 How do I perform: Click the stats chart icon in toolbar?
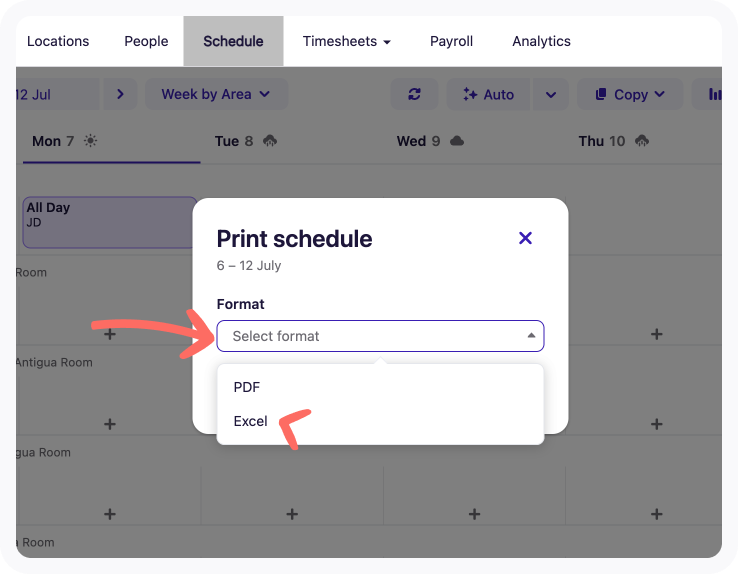[x=716, y=94]
